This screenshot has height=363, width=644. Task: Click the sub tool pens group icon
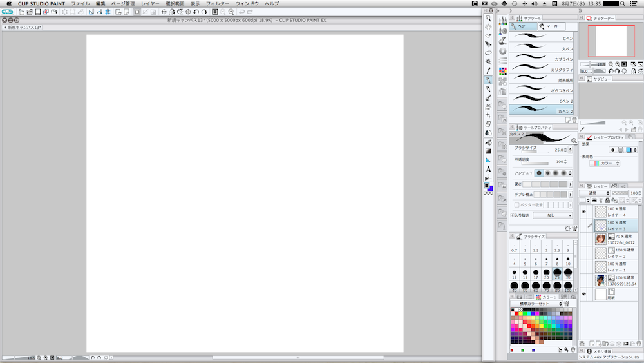tap(503, 21)
